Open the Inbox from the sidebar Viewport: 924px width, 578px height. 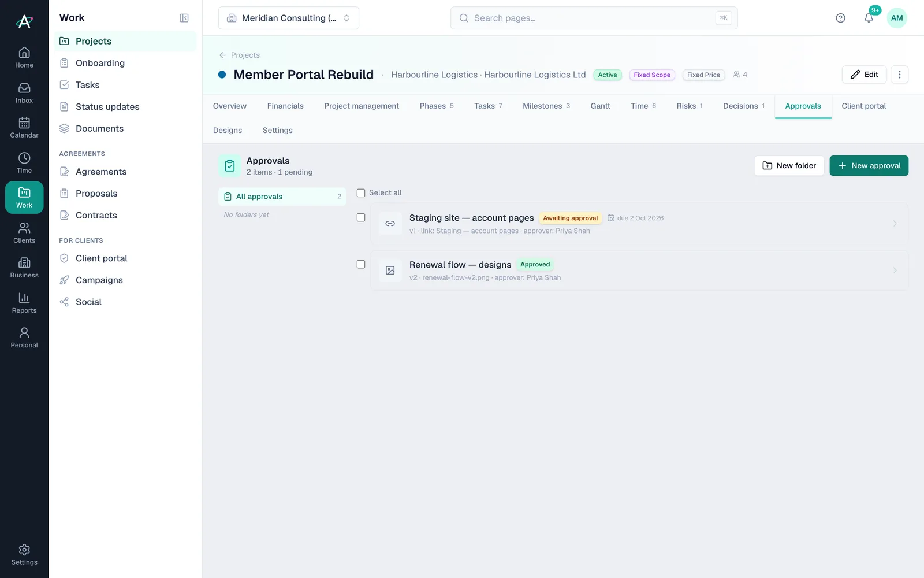tap(24, 93)
